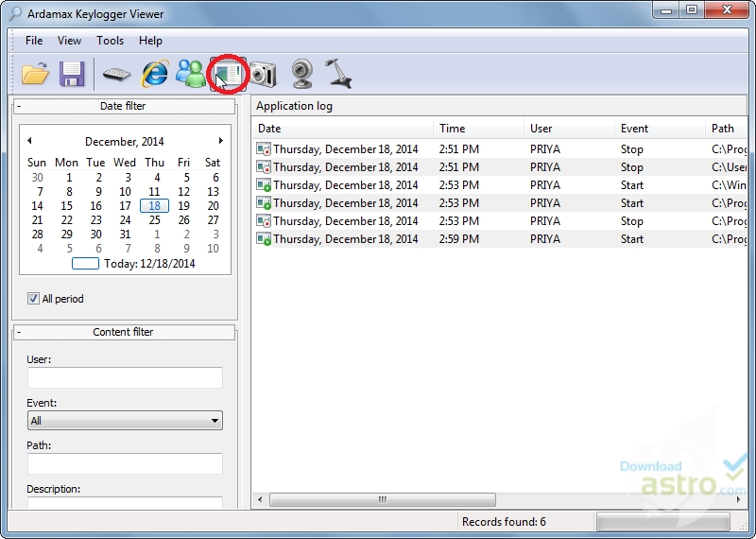The width and height of the screenshot is (756, 539).
Task: Go to previous month in calendar
Action: point(29,140)
